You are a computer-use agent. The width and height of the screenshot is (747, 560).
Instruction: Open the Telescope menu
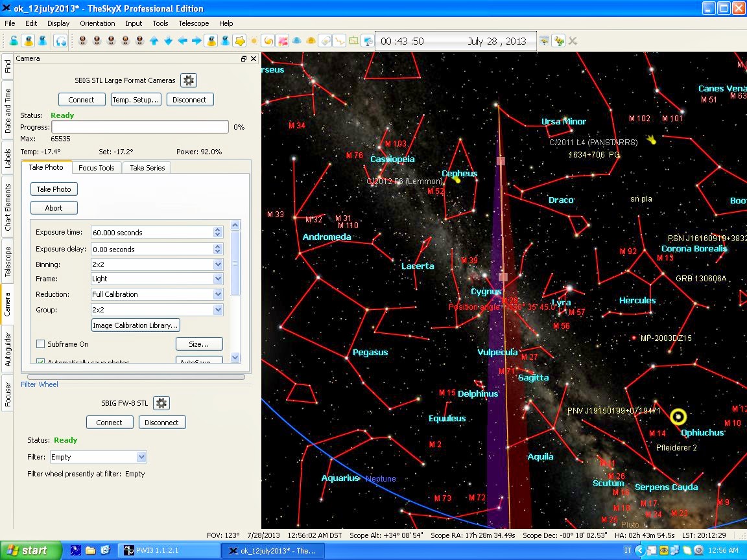(193, 23)
